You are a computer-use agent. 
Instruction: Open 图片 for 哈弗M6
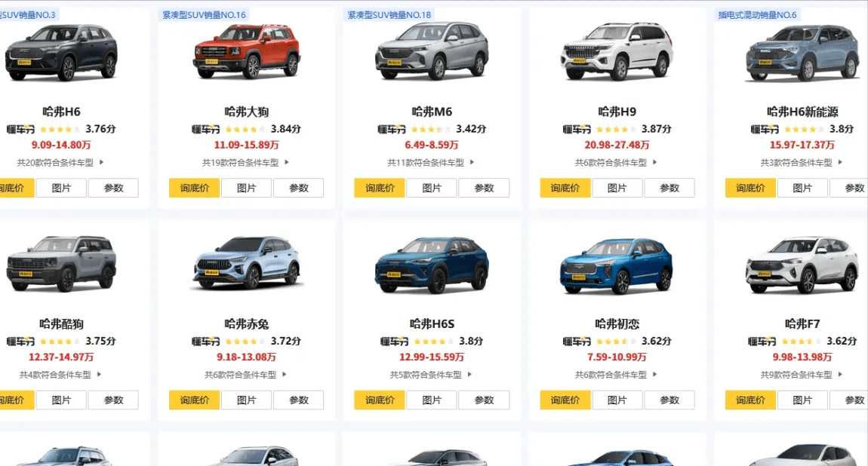(432, 188)
